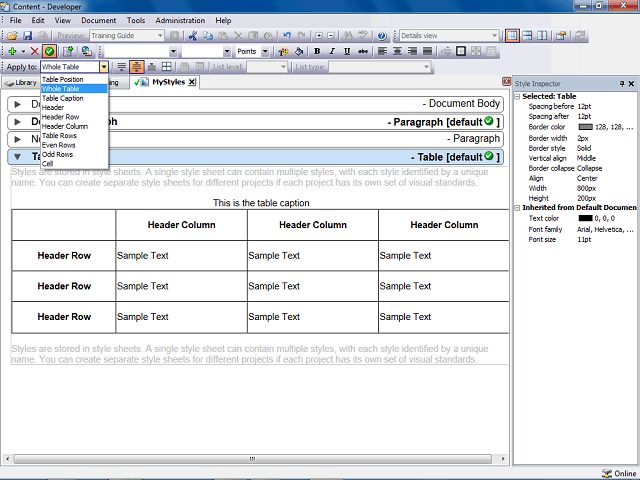This screenshot has width=640, height=480.
Task: Expand all with the plus box icon
Action: coord(319,36)
